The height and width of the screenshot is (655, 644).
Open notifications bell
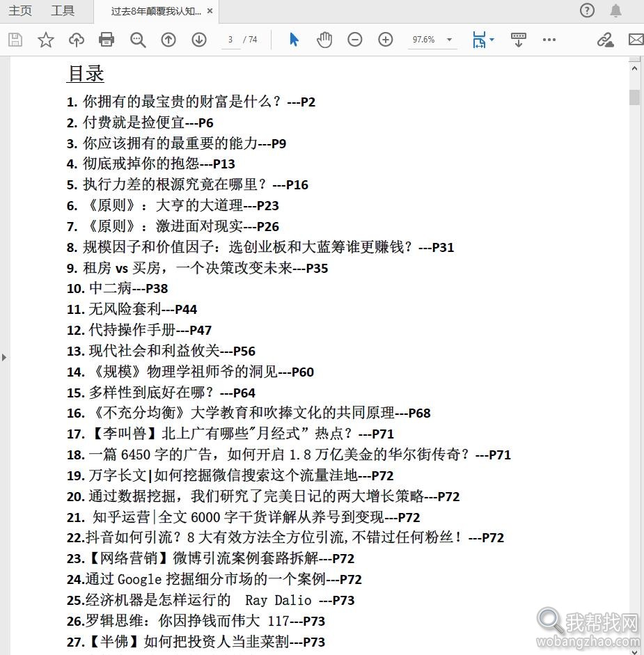tap(615, 10)
